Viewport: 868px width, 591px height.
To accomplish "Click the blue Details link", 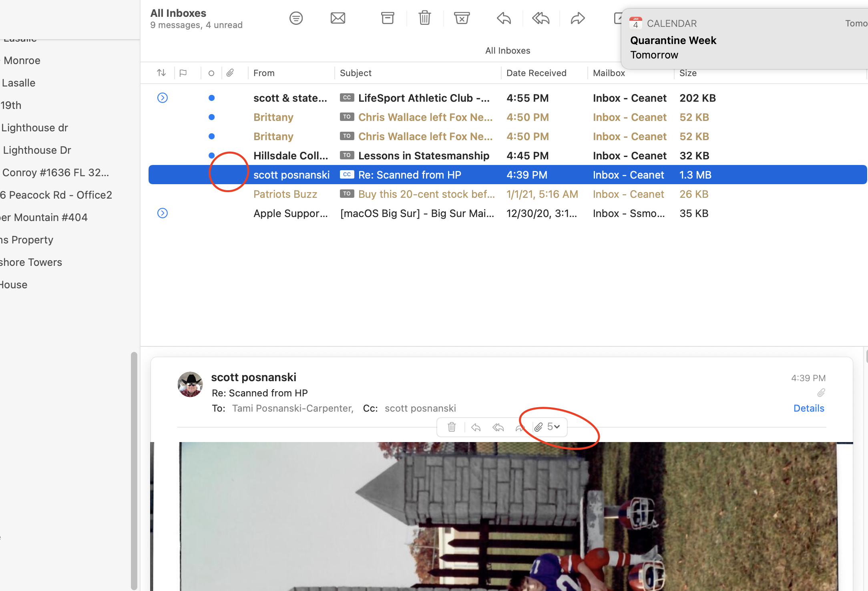I will click(808, 408).
